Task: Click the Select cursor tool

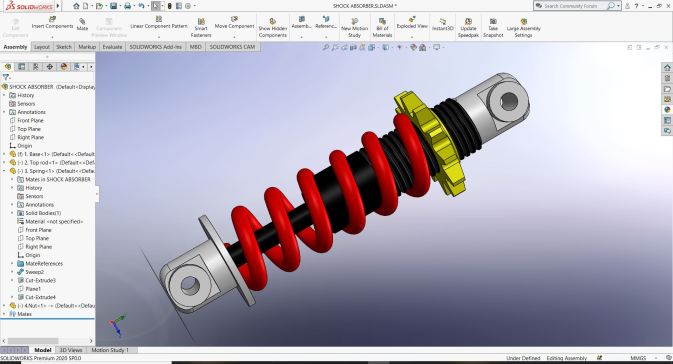Action: (x=156, y=6)
